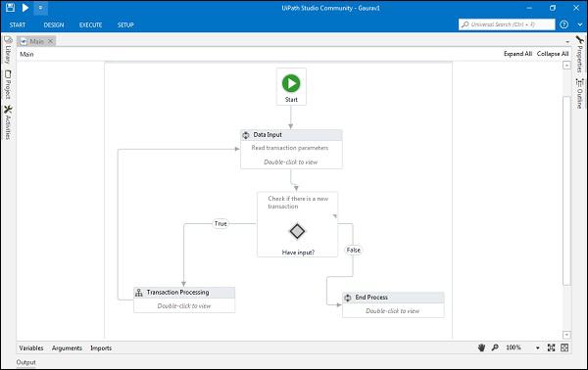Close the Main workflow tab

point(50,41)
